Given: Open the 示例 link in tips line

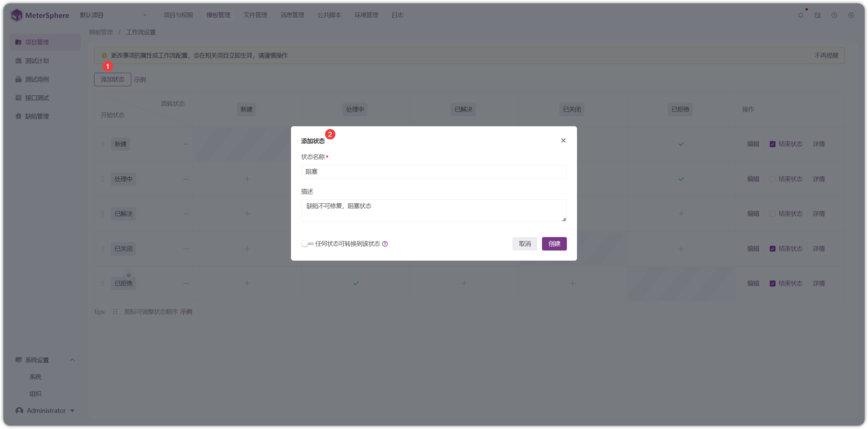Looking at the screenshot, I should [186, 312].
